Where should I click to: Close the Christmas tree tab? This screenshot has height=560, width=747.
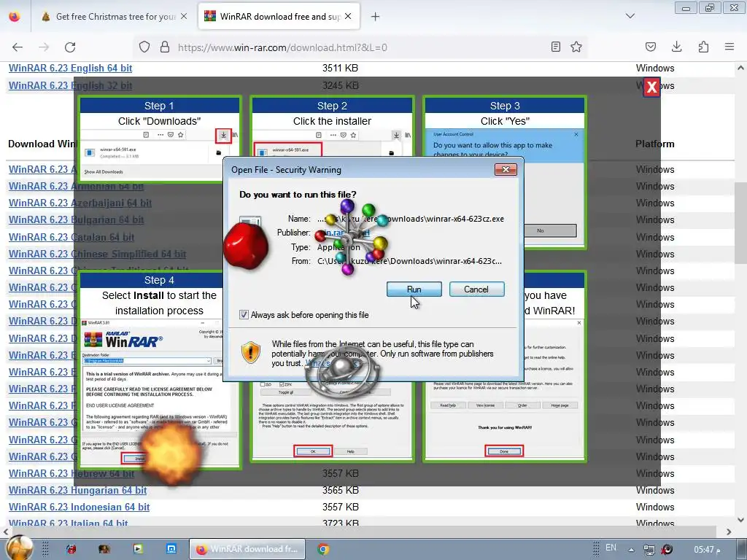(184, 16)
